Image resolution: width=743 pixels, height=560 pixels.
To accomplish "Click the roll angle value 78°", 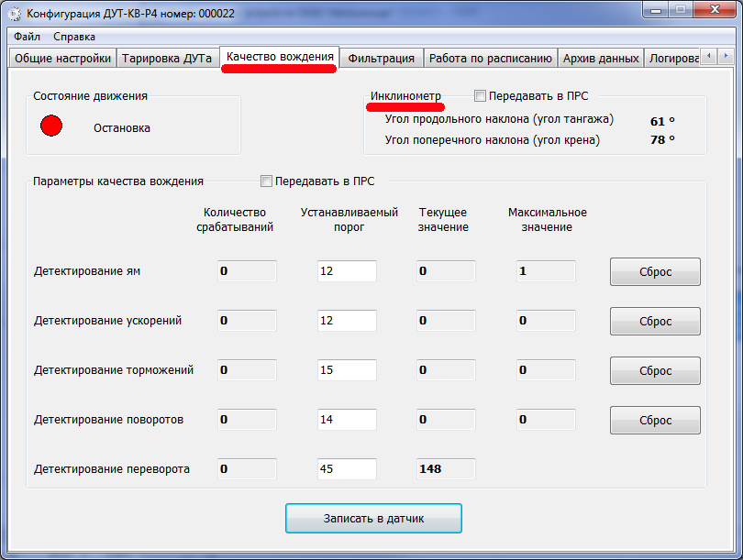I will 662,139.
